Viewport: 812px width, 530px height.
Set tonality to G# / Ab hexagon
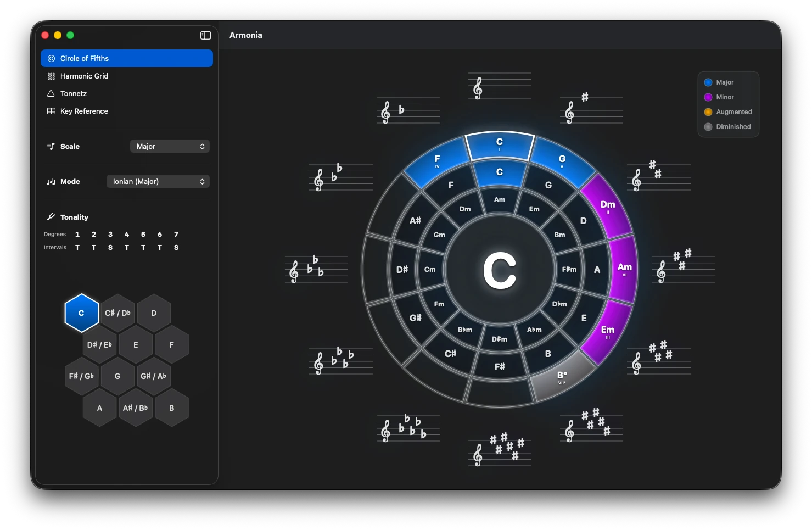(x=154, y=376)
